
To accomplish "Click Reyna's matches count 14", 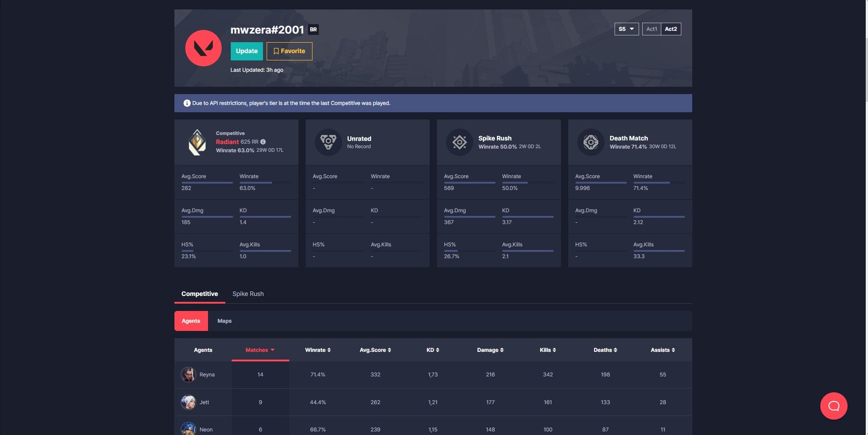I will pos(260,375).
